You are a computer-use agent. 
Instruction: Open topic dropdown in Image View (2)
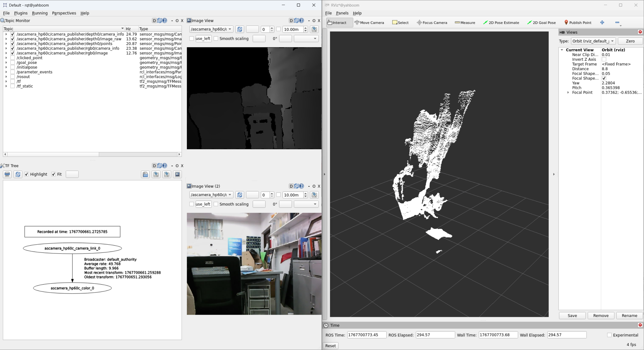(x=211, y=195)
